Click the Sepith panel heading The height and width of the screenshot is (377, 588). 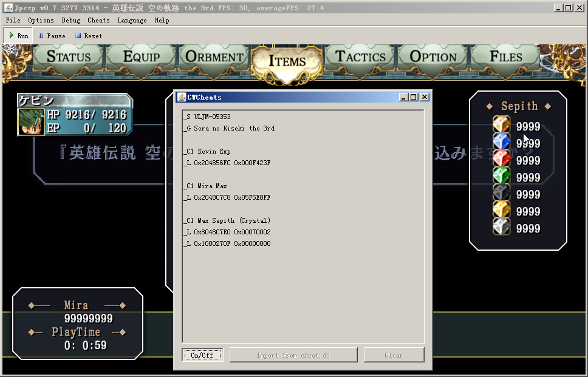click(x=519, y=106)
